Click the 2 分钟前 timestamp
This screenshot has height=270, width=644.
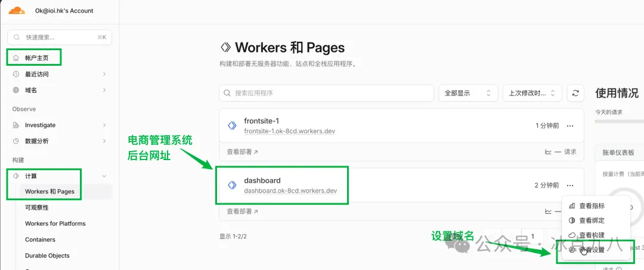click(547, 185)
